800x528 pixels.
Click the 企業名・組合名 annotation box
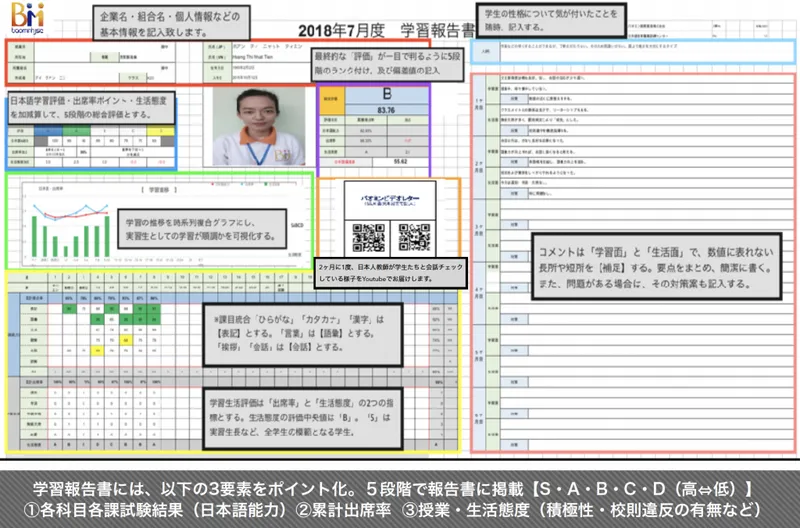coord(171,23)
